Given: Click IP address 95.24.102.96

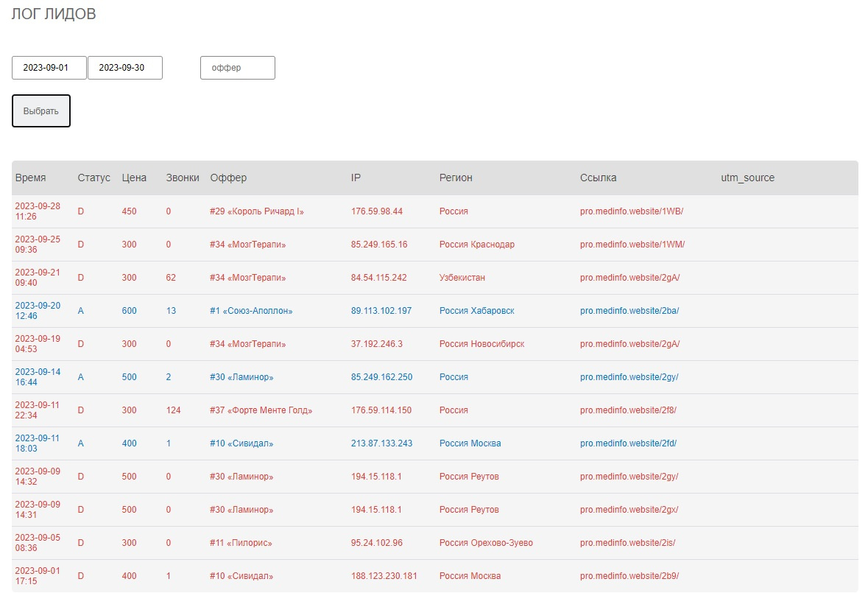Looking at the screenshot, I should pos(377,543).
